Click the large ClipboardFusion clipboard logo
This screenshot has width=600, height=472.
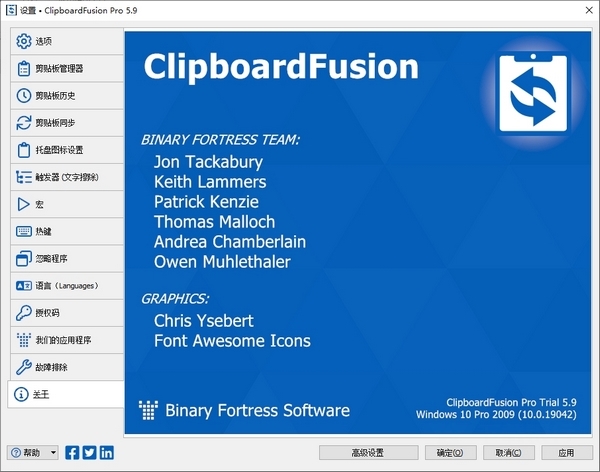pos(533,93)
